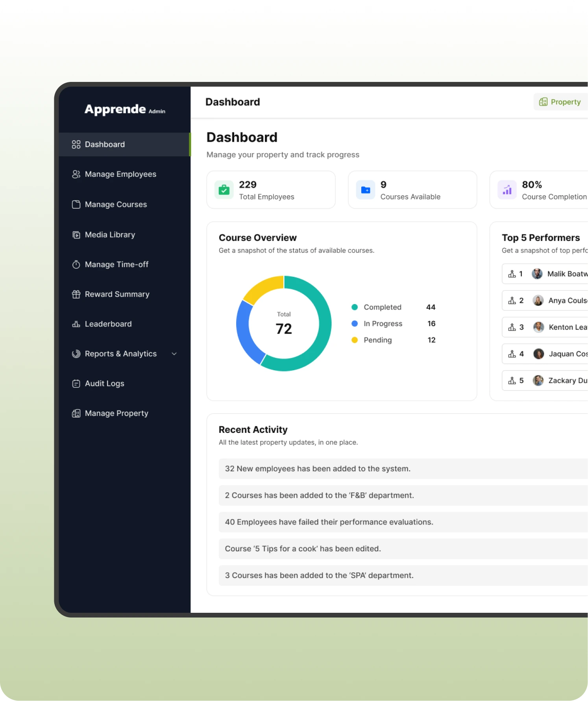Open the 80% Course Completion card
Image resolution: width=588 pixels, height=701 pixels.
(x=539, y=190)
